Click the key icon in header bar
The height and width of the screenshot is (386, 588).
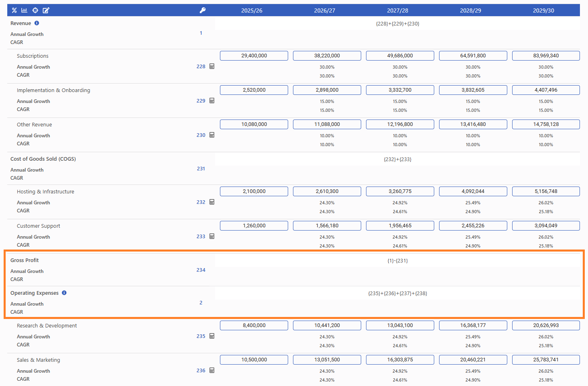pos(203,10)
